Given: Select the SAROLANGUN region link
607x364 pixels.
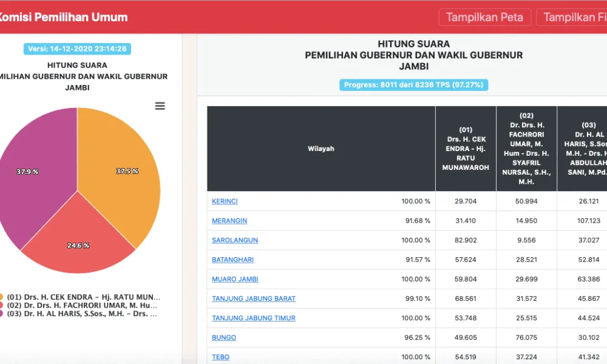Looking at the screenshot, I should (x=235, y=240).
